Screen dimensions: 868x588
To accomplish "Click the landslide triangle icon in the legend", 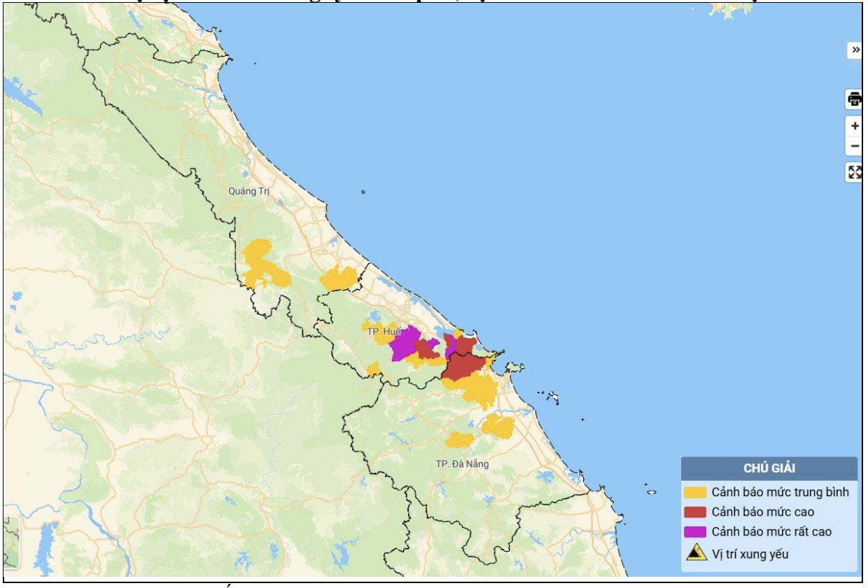I will (x=696, y=554).
